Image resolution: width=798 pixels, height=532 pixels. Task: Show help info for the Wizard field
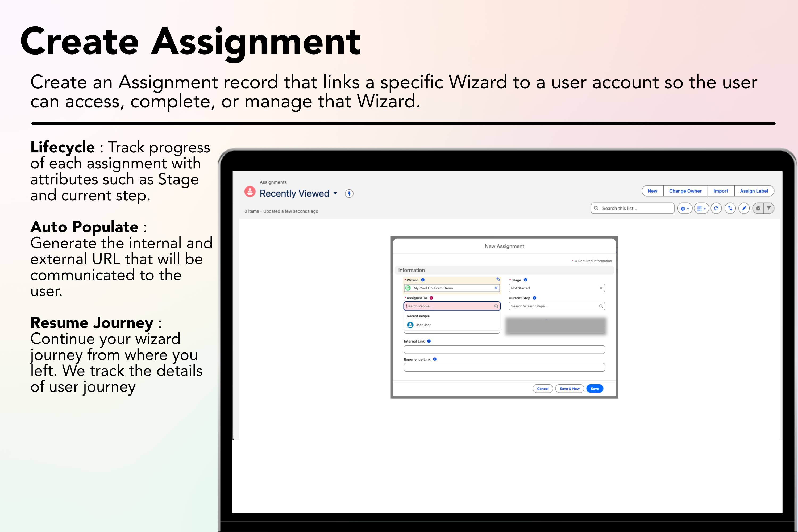coord(423,280)
